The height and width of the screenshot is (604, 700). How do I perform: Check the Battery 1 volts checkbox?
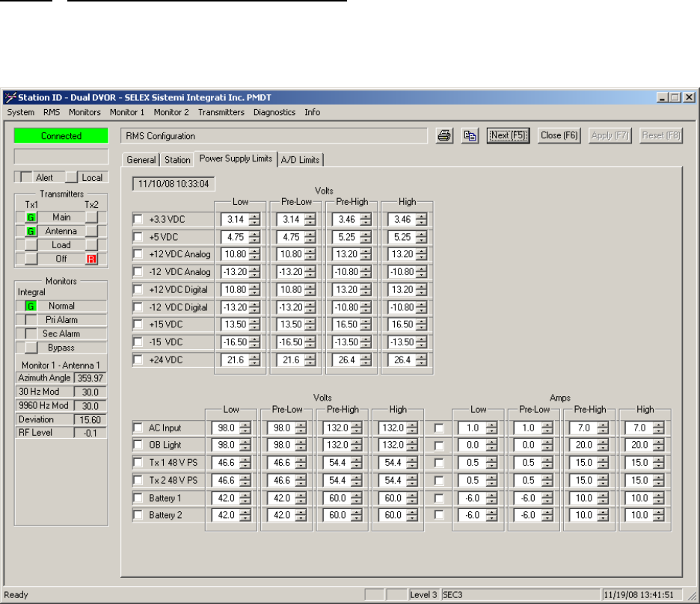point(138,497)
